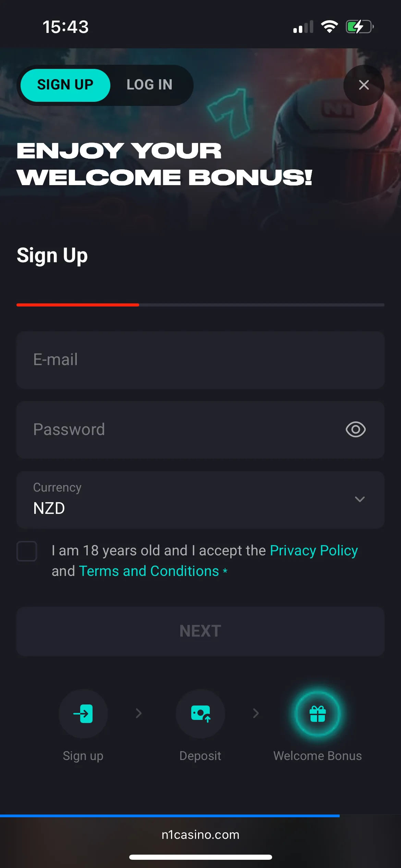Screen dimensions: 401x868
Task: Open the Privacy Policy link
Action: (314, 551)
